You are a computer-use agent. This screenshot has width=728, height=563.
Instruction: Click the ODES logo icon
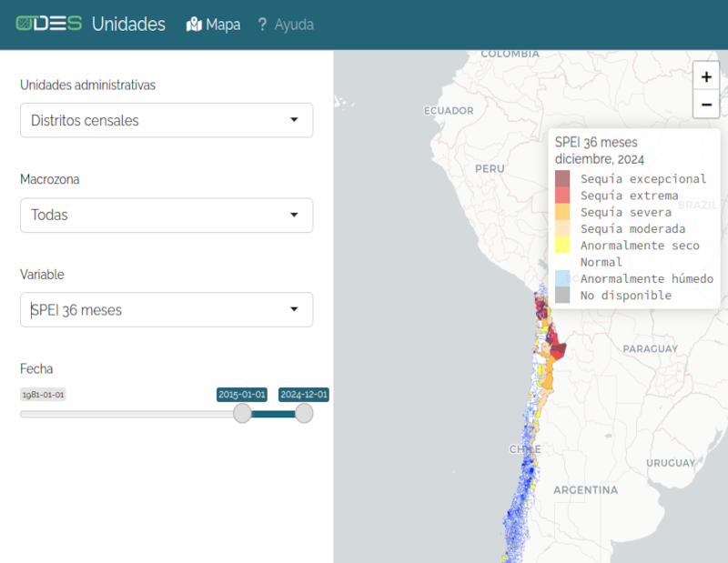coord(49,24)
